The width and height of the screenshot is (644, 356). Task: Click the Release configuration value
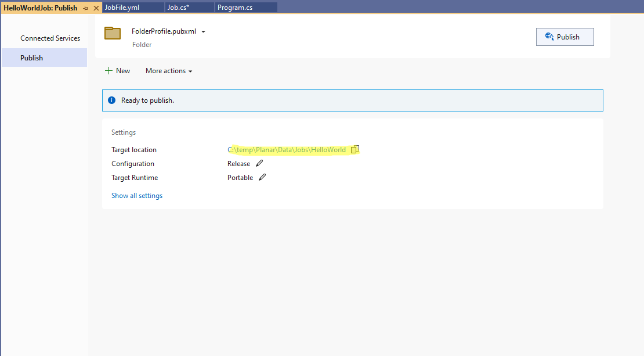[238, 164]
